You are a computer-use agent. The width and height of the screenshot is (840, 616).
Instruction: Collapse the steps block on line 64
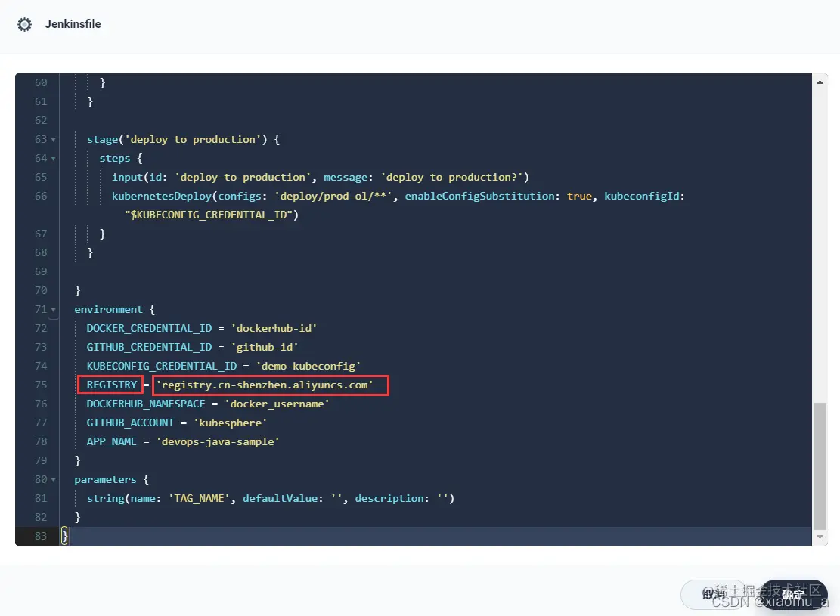click(x=53, y=159)
